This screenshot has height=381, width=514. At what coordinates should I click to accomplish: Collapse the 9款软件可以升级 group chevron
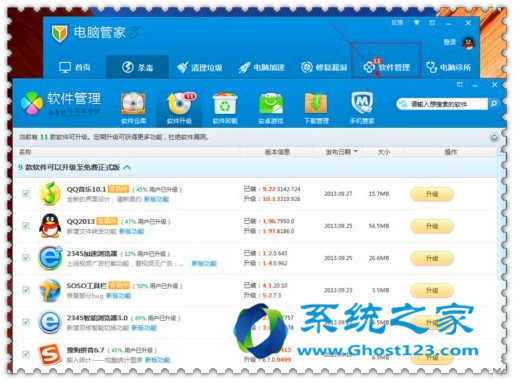[x=127, y=167]
